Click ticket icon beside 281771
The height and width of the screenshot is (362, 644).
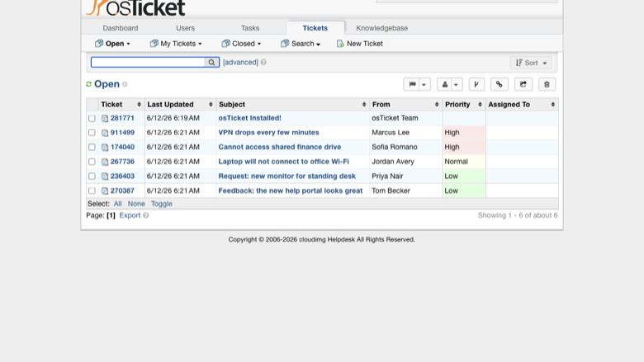105,119
